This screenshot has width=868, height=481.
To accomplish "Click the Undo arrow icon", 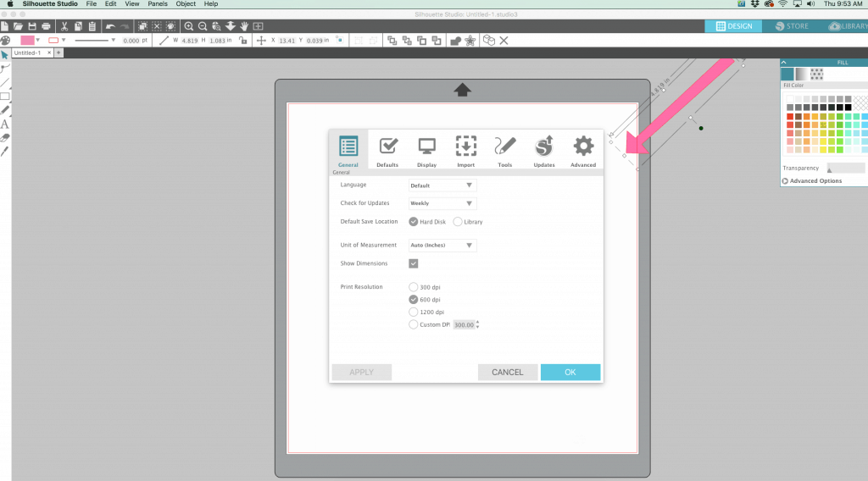I will (x=110, y=26).
